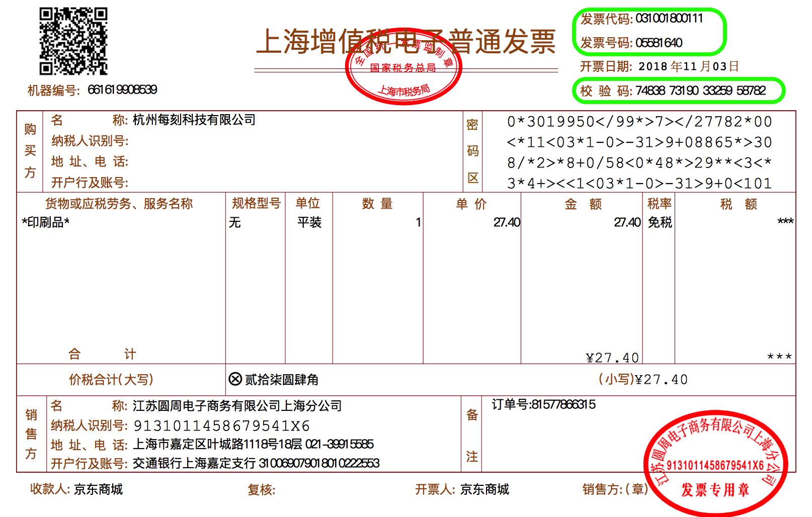Click tax rate value 免税
812x517 pixels.
[x=660, y=222]
